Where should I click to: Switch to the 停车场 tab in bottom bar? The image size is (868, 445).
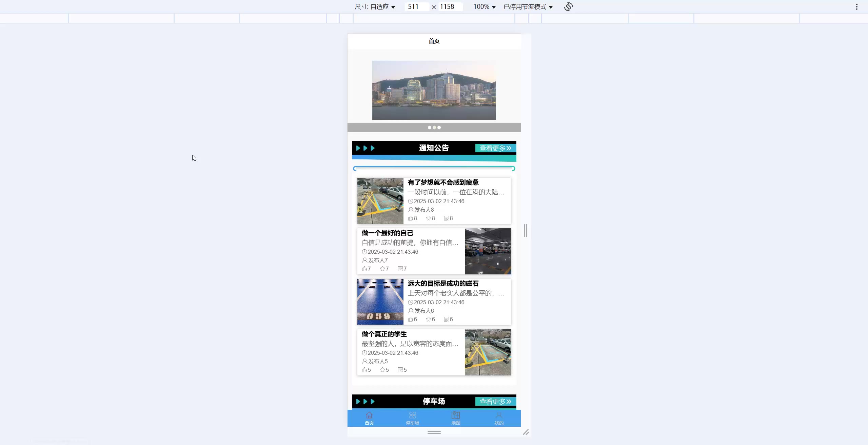(x=412, y=418)
